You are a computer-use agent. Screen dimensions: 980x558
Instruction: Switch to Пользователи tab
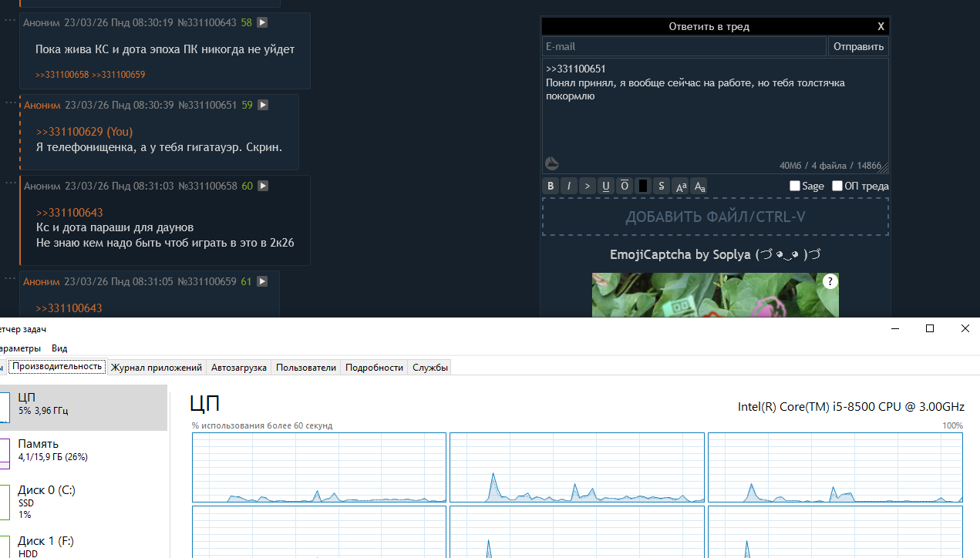click(306, 368)
